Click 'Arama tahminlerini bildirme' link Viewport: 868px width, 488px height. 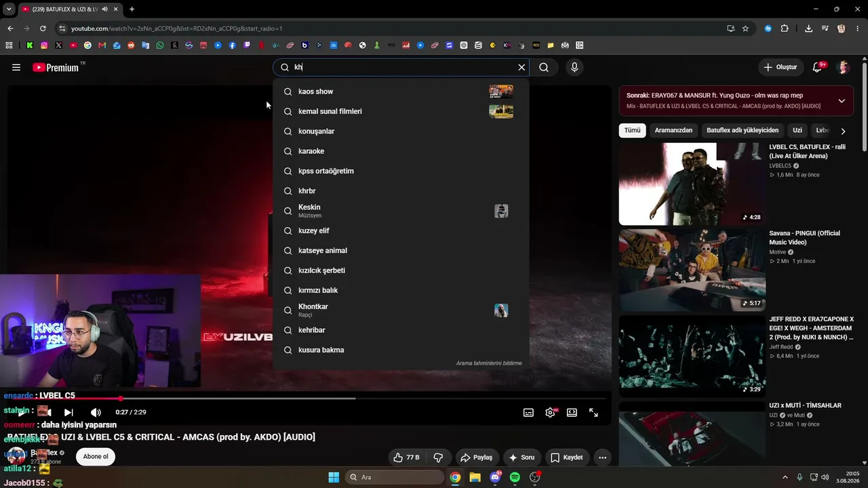489,363
